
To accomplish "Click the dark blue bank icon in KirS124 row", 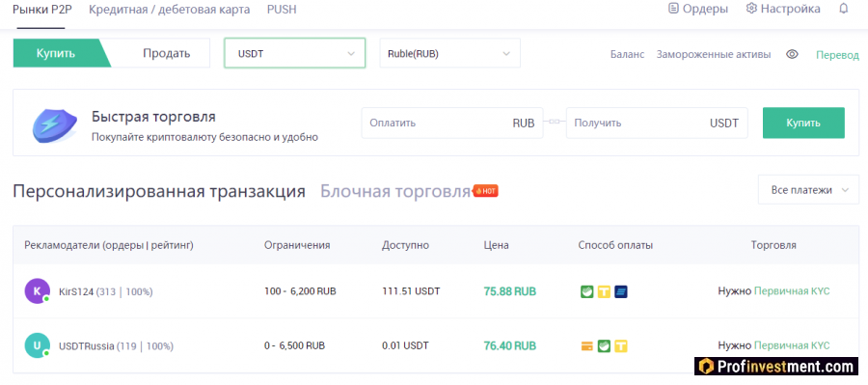I will (x=620, y=291).
